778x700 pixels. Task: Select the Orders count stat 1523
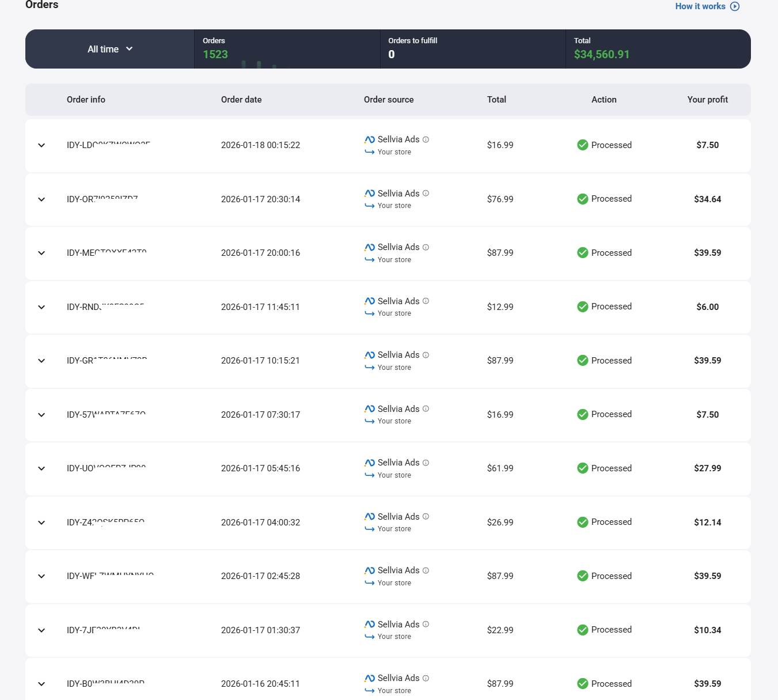coord(215,54)
